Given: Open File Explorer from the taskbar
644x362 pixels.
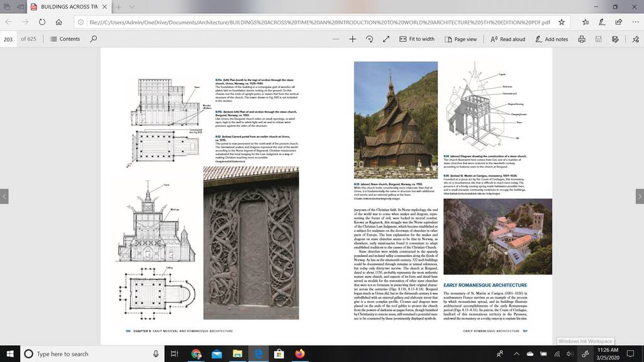Looking at the screenshot, I should point(237,354).
